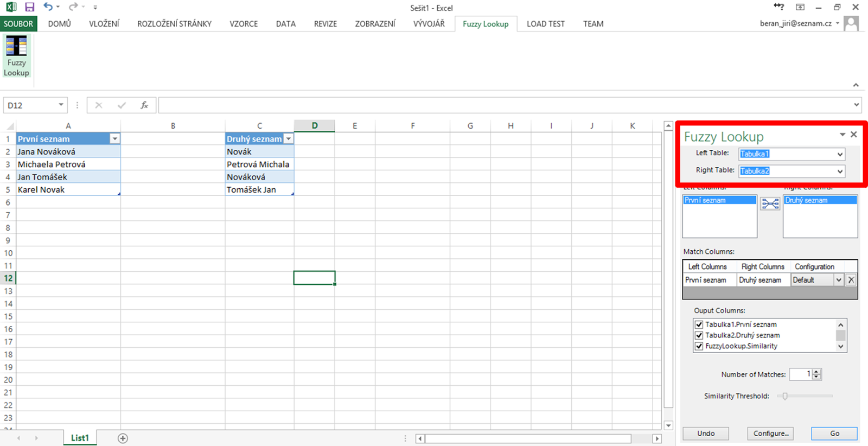Switch to the ROZLOŽENÍ STRÁNKY tab
868x446 pixels.
click(x=174, y=24)
